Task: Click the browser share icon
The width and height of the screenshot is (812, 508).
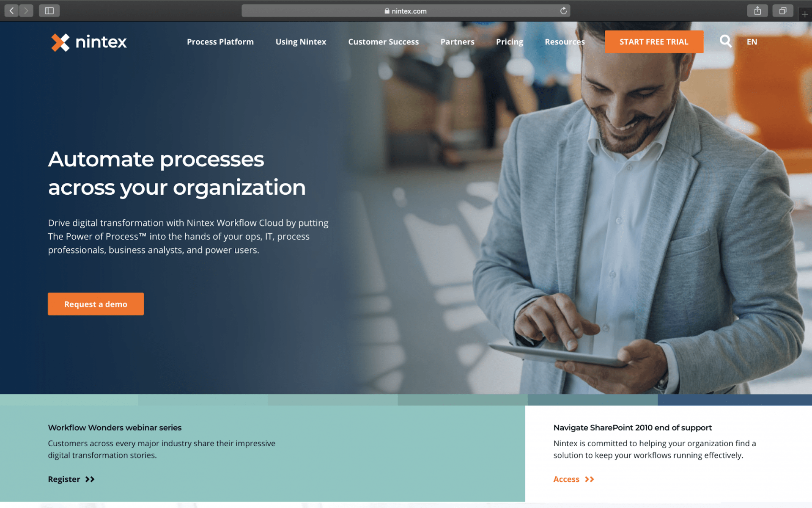Action: [758, 11]
